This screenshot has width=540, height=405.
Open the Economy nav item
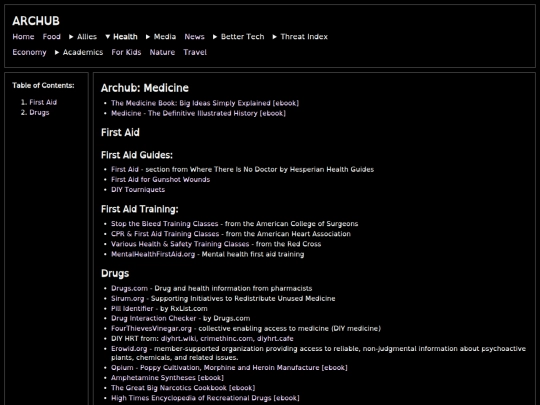click(29, 52)
